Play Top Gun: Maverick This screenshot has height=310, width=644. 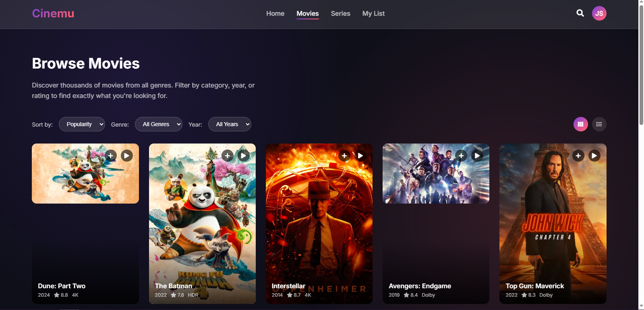click(x=594, y=156)
